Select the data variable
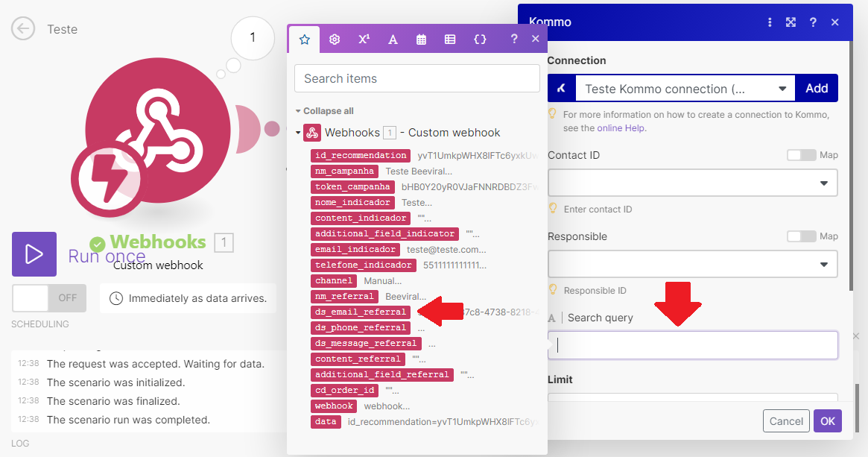 click(x=326, y=421)
